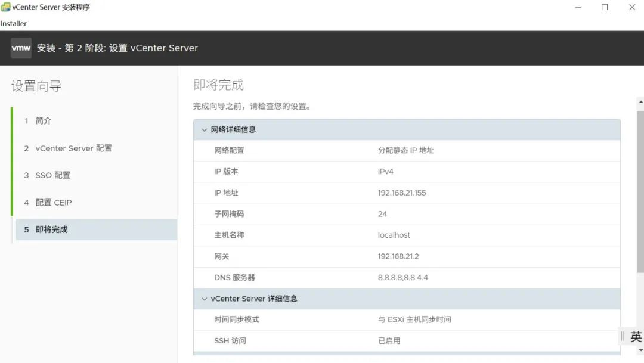Click the gateway value 192.168.21.2

(x=398, y=256)
